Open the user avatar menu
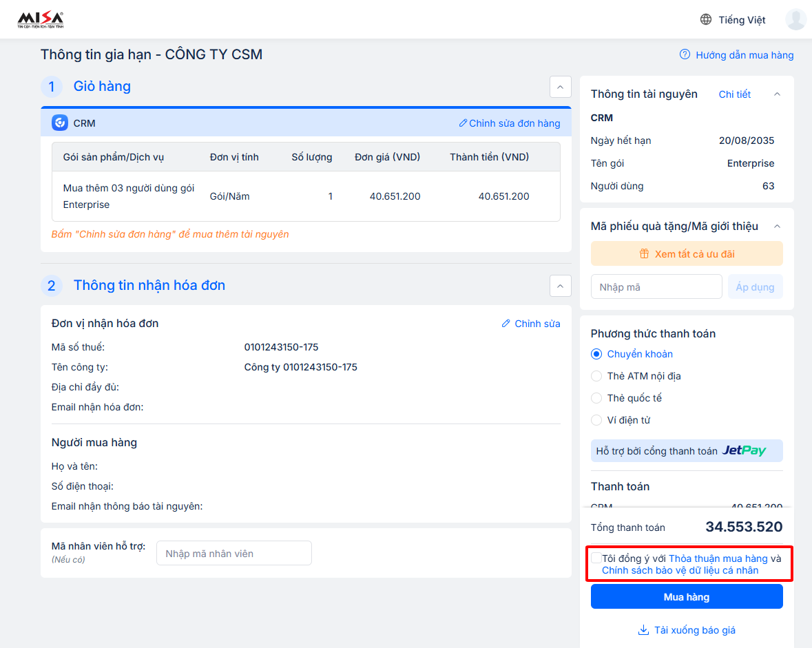This screenshot has height=648, width=812. click(x=795, y=19)
